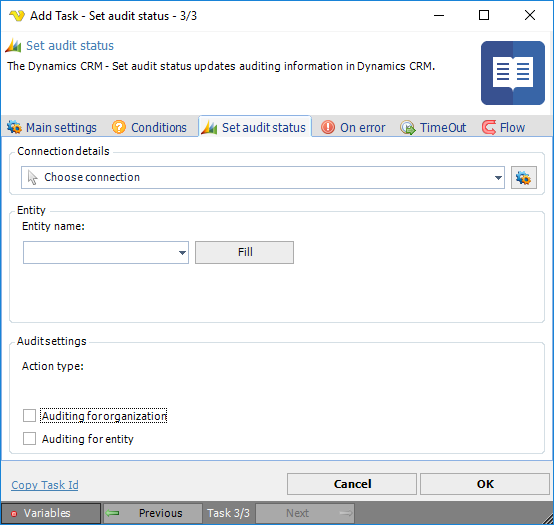Image resolution: width=554 pixels, height=525 pixels.
Task: Click the VisualCron title bar logo
Action: 16,16
